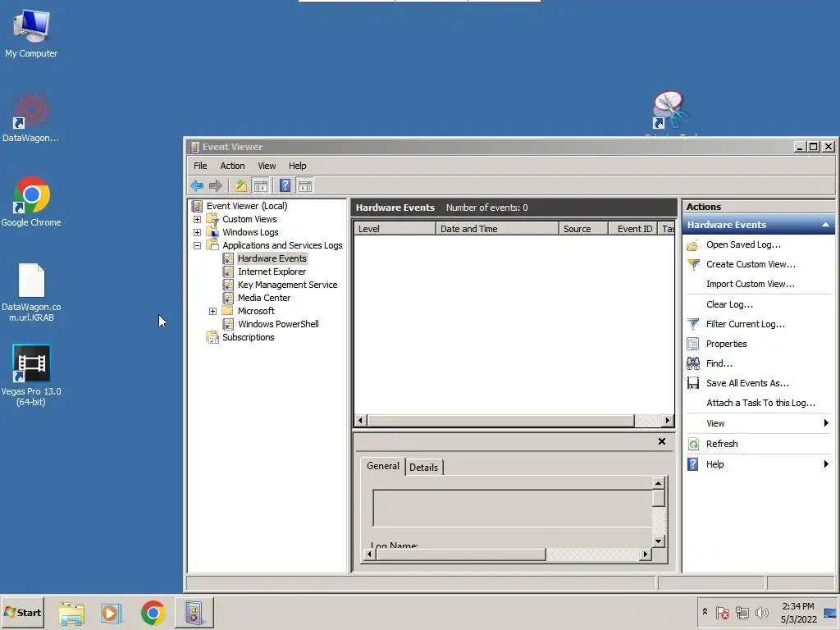Click the Properties sheet icon in Actions
The height and width of the screenshot is (630, 840).
tap(692, 344)
